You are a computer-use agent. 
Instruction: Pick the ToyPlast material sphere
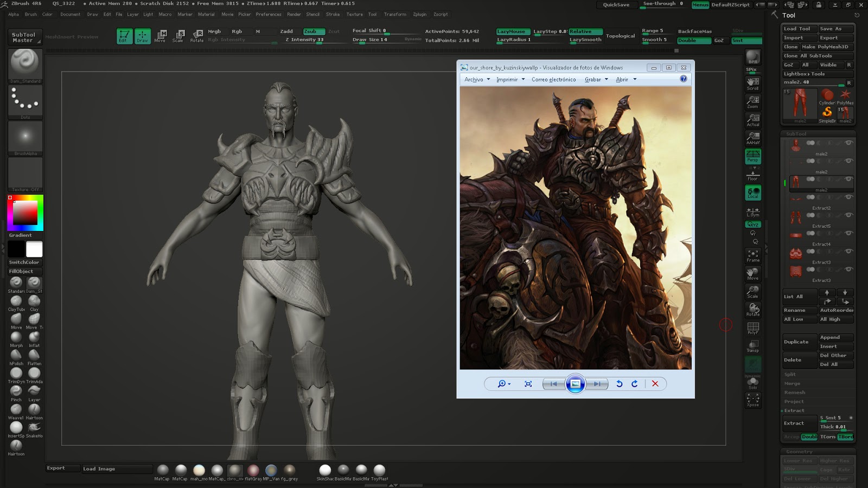pos(380,472)
